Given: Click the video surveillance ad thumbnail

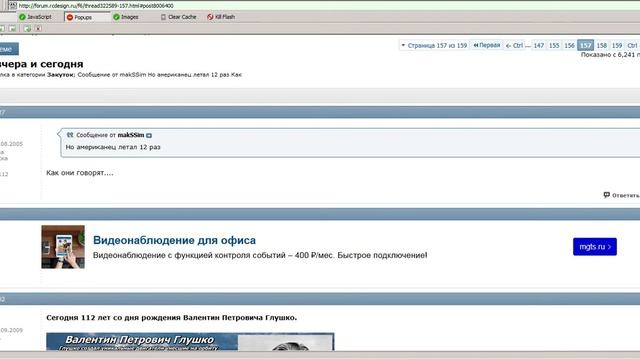Looking at the screenshot, I should (63, 247).
